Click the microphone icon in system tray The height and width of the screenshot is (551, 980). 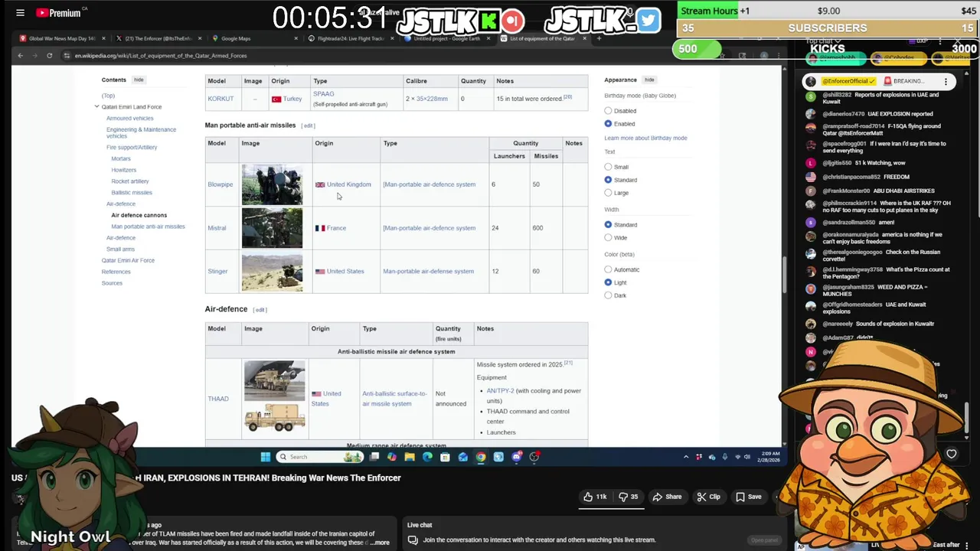[x=724, y=457]
